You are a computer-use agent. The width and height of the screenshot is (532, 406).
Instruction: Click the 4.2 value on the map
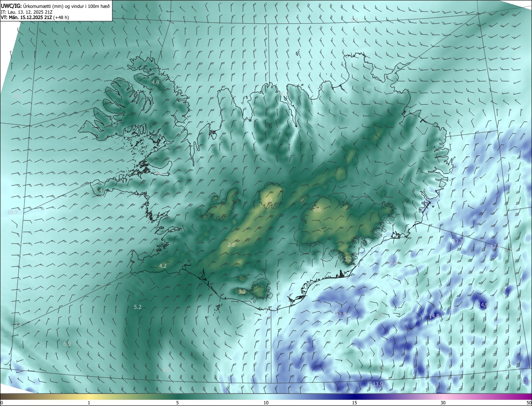163,266
